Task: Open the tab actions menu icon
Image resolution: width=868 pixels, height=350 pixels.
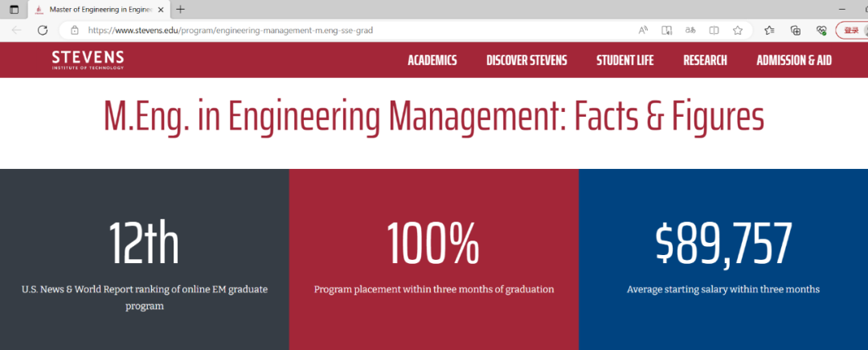Action: (x=14, y=10)
